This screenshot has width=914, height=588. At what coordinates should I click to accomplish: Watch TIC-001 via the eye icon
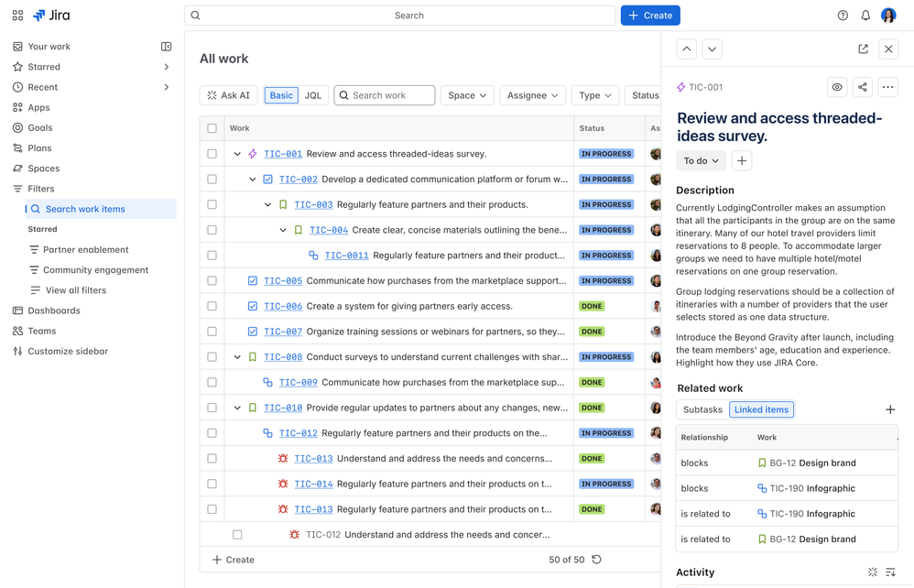click(x=836, y=87)
